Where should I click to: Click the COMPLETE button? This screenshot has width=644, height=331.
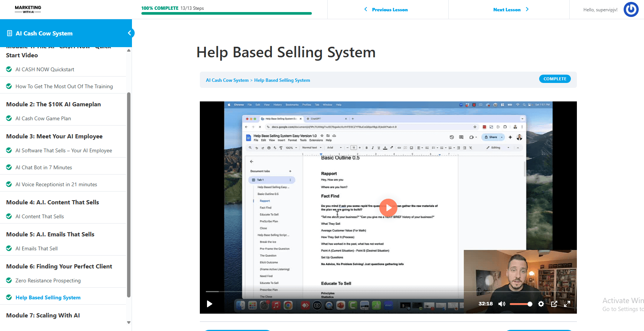(x=555, y=79)
